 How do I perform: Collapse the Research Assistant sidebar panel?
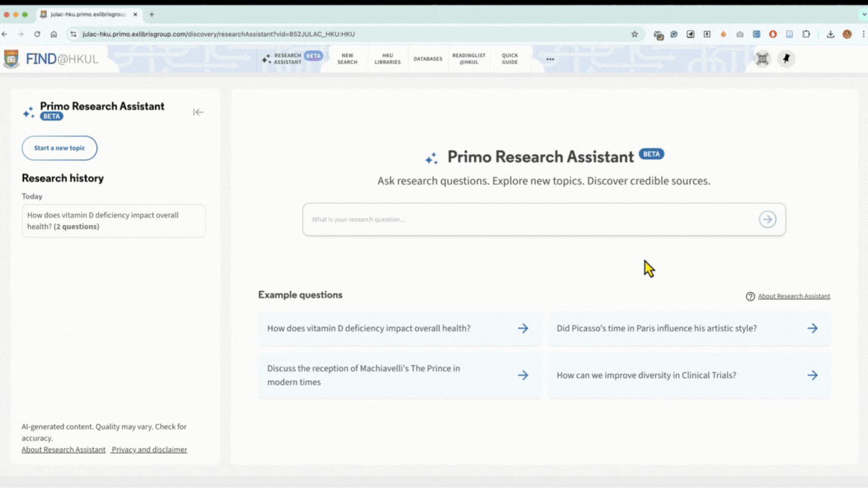click(198, 112)
